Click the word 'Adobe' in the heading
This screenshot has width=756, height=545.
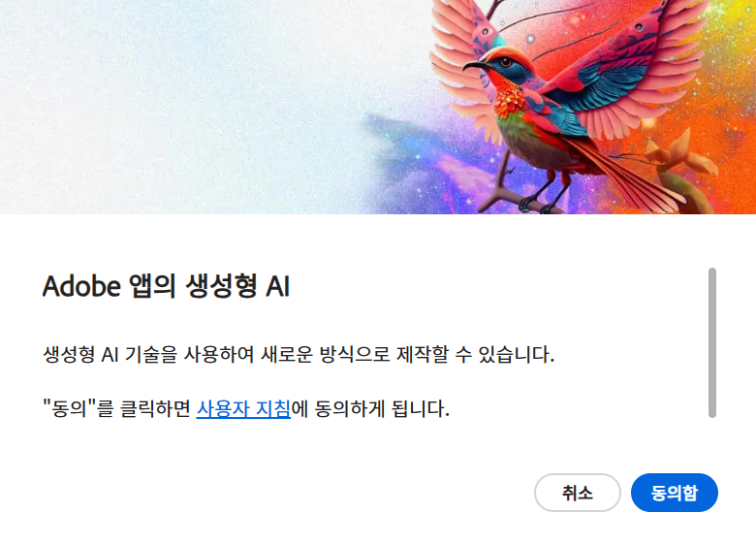pos(81,286)
